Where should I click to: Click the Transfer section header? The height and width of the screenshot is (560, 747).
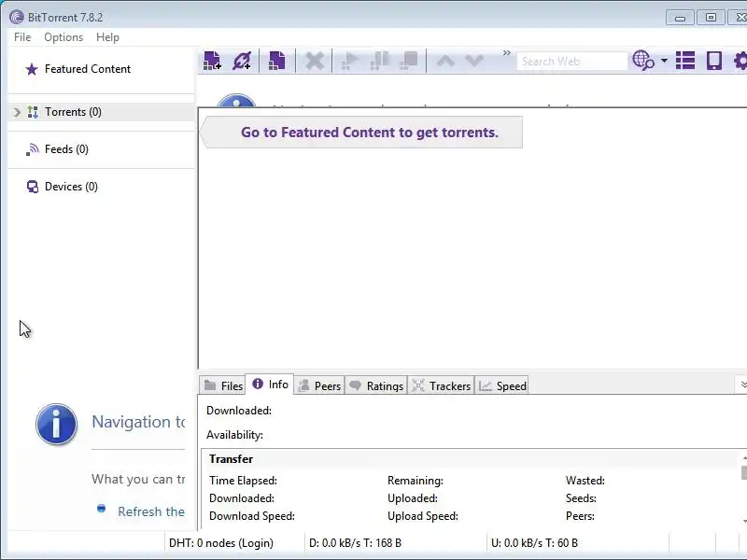(231, 459)
